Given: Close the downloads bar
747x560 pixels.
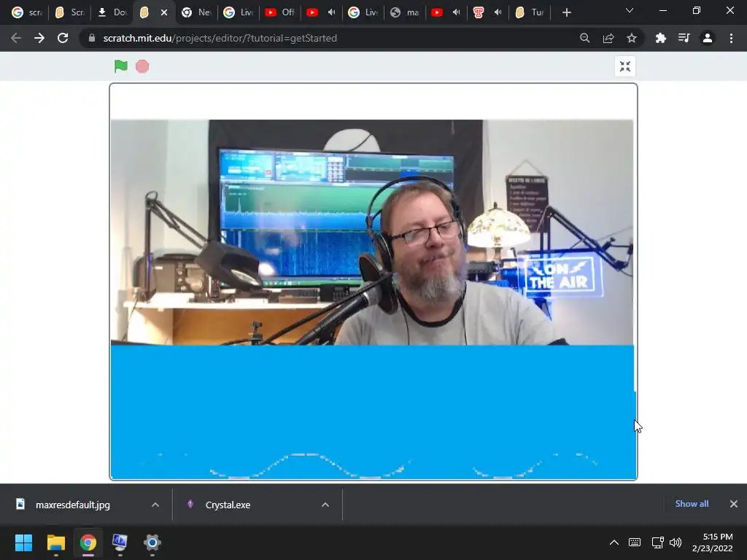Looking at the screenshot, I should [x=734, y=504].
